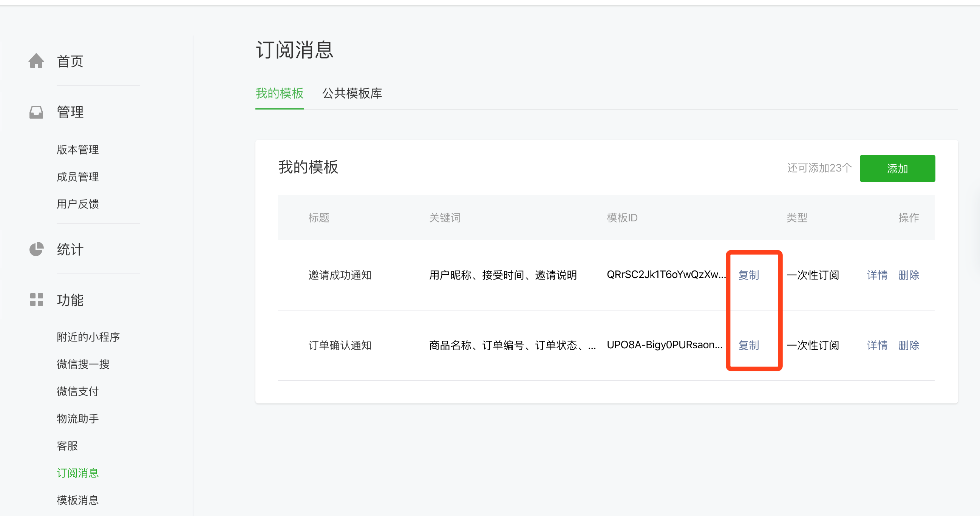Open 物流助手 menu entry

point(77,419)
